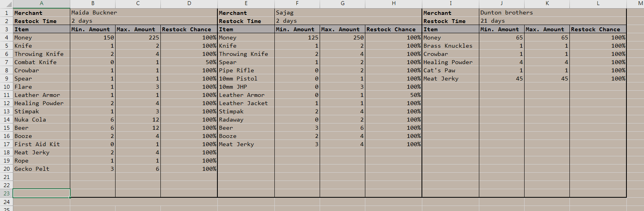The width and height of the screenshot is (644, 211).
Task: Select the Brass Knuckles cell
Action: [450, 46]
